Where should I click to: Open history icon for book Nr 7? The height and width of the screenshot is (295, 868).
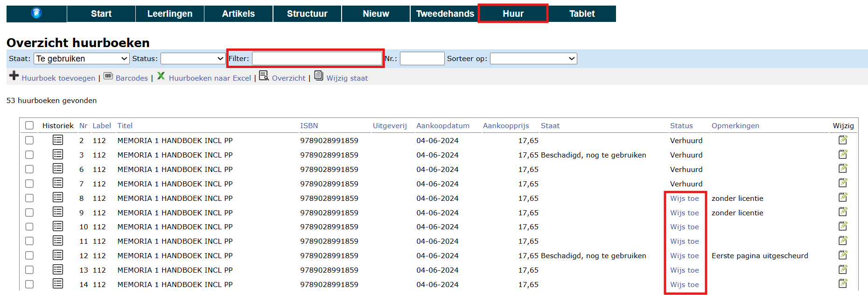(58, 183)
